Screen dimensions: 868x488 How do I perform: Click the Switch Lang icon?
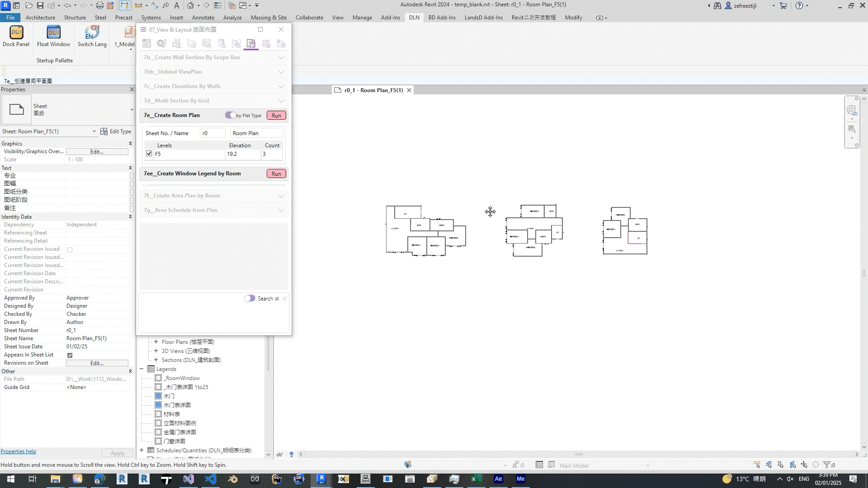92,33
